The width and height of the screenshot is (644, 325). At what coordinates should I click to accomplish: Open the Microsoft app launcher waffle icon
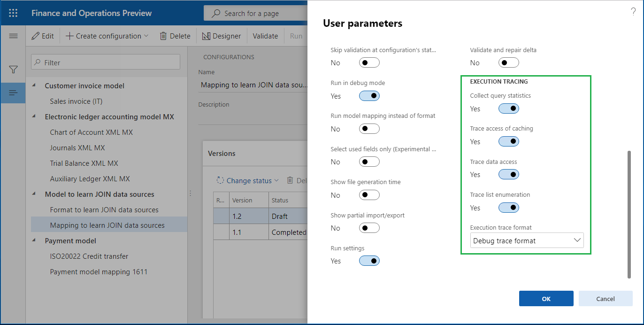click(13, 13)
